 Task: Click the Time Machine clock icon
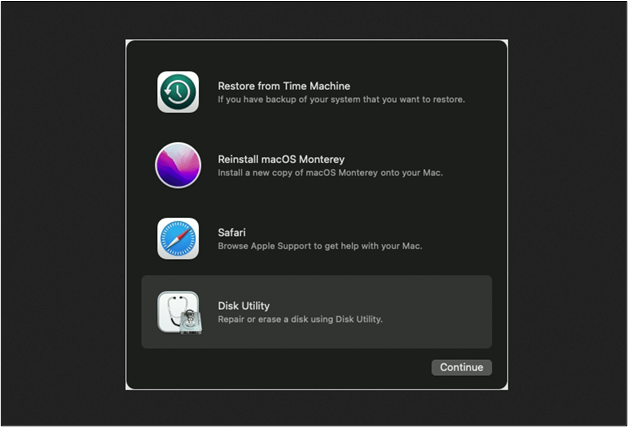pyautogui.click(x=178, y=92)
